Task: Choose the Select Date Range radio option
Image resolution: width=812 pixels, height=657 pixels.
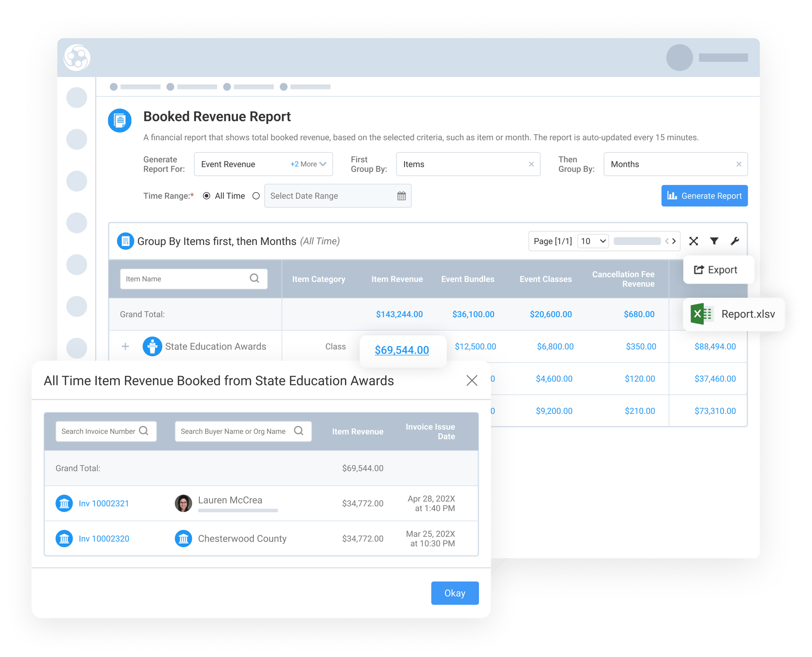Action: (256, 195)
